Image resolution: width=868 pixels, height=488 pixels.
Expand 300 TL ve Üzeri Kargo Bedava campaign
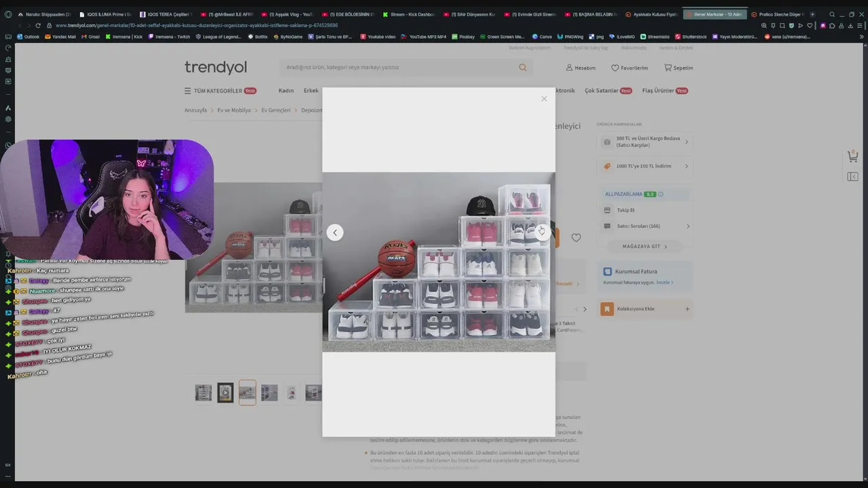[x=645, y=142]
